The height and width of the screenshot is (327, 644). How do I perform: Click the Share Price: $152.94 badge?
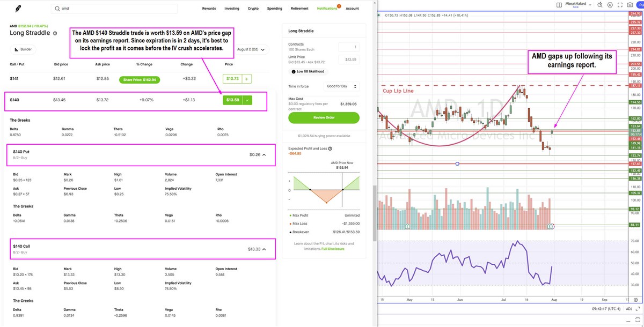139,79
